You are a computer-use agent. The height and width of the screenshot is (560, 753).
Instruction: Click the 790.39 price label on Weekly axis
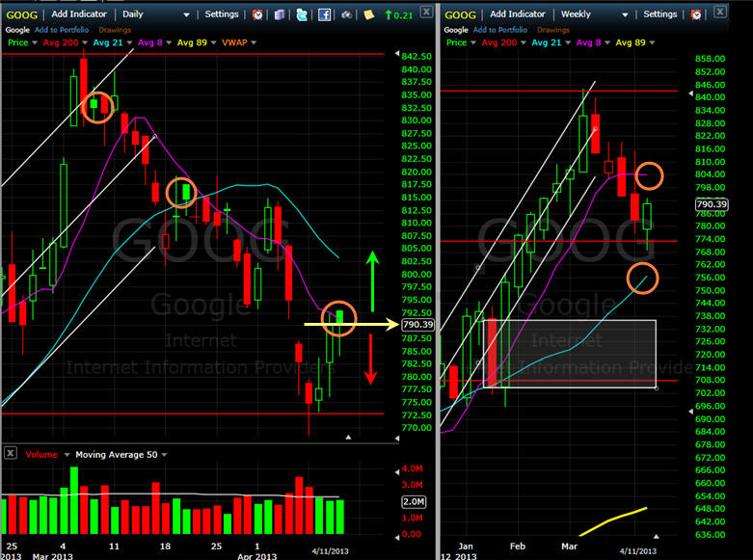point(712,204)
